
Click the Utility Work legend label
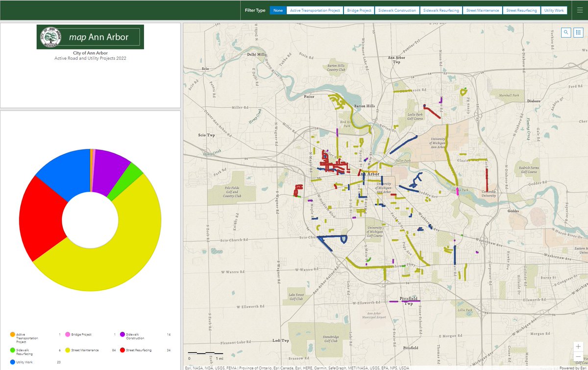[24, 362]
